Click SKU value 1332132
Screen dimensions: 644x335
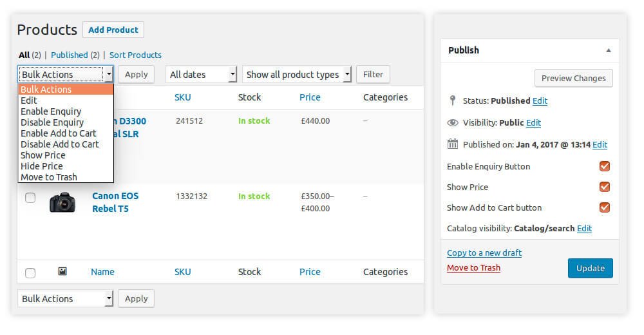coord(191,196)
